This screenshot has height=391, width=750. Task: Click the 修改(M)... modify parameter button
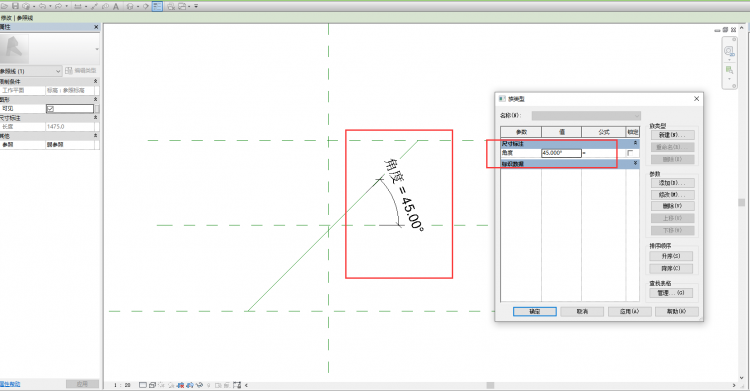point(672,195)
